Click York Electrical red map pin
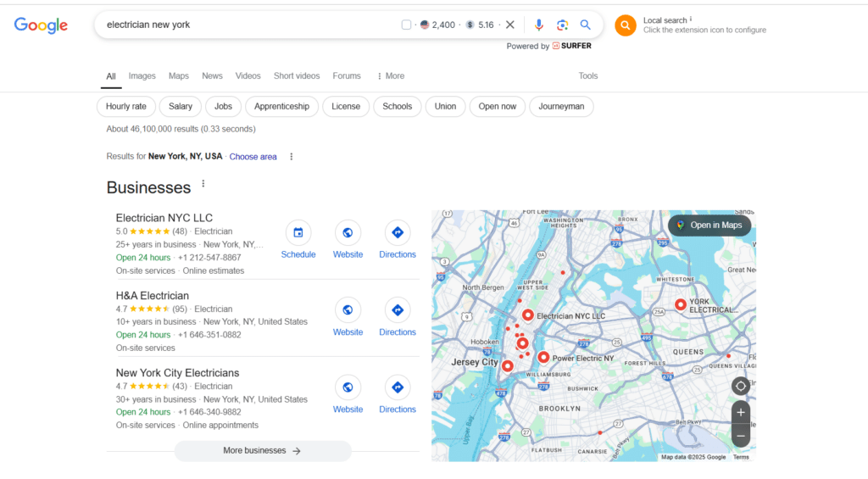 pyautogui.click(x=681, y=304)
